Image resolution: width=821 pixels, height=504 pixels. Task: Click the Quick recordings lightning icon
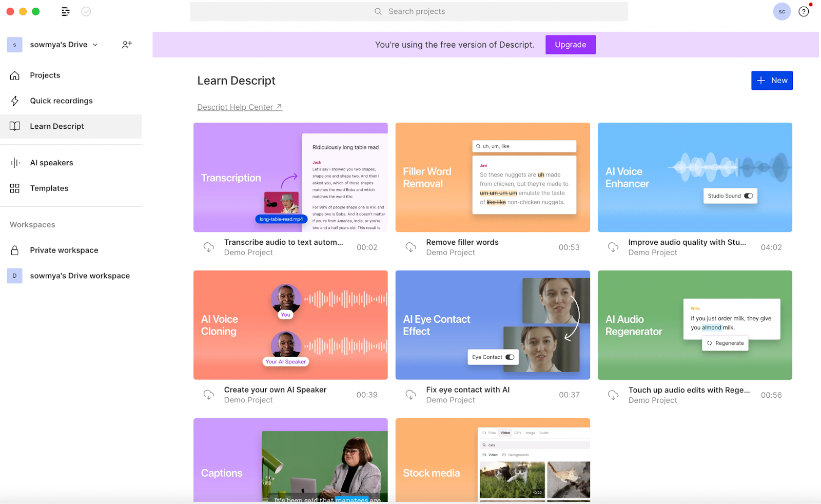tap(15, 101)
